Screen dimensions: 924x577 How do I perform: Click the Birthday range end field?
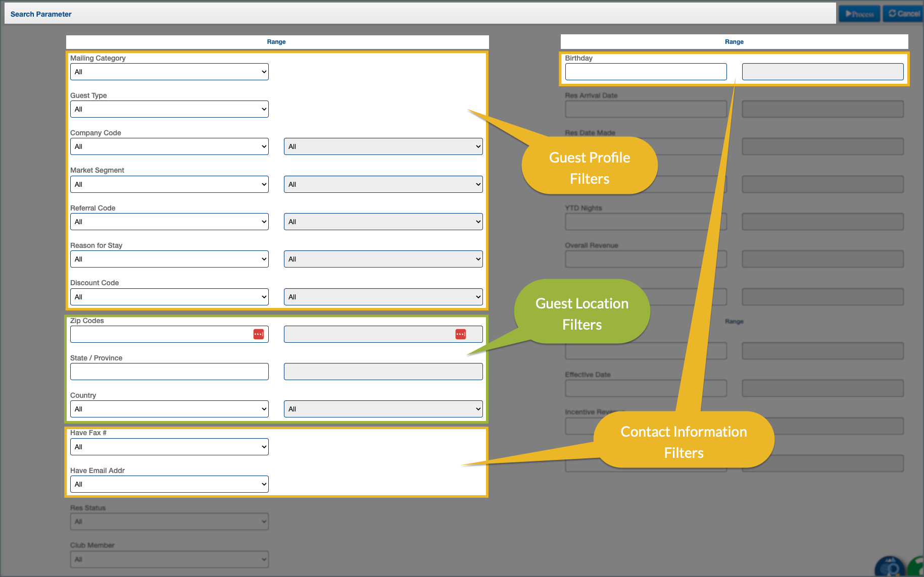pyautogui.click(x=822, y=72)
